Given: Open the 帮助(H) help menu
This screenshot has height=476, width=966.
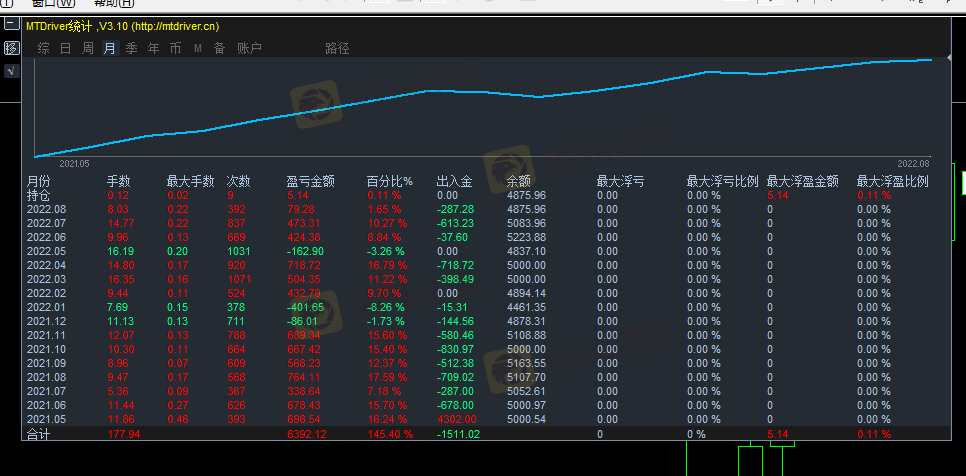Looking at the screenshot, I should click(113, 3).
